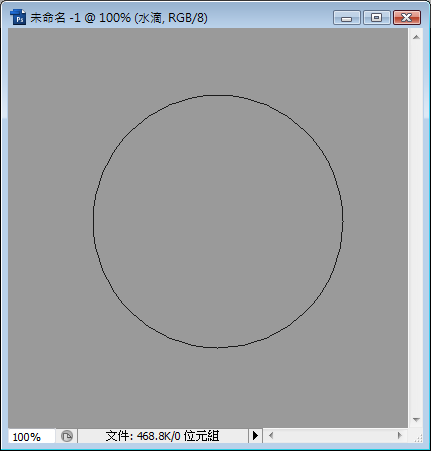The image size is (431, 451).
Task: Click the horizontal scrollbar left arrow
Action: tap(271, 435)
